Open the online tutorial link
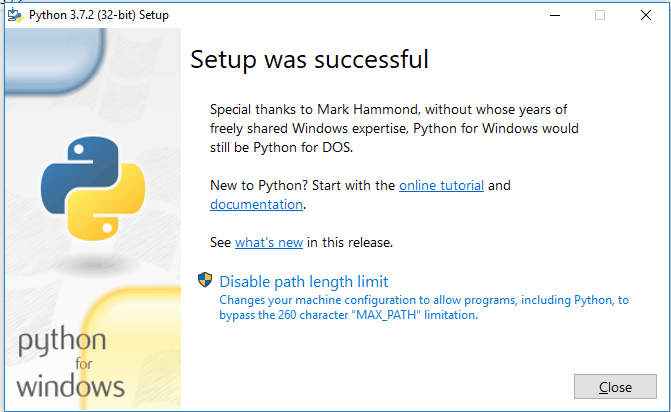This screenshot has height=412, width=671. pos(441,186)
